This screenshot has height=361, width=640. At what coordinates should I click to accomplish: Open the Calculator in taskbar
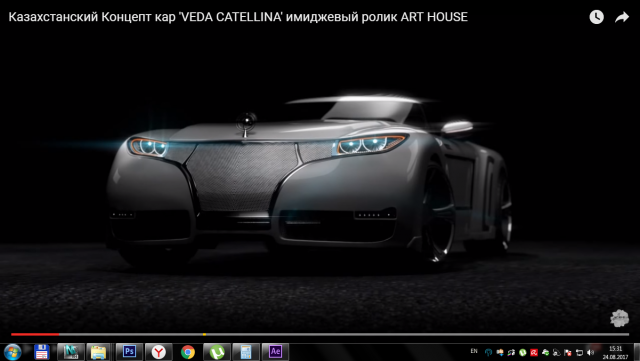pos(246,352)
